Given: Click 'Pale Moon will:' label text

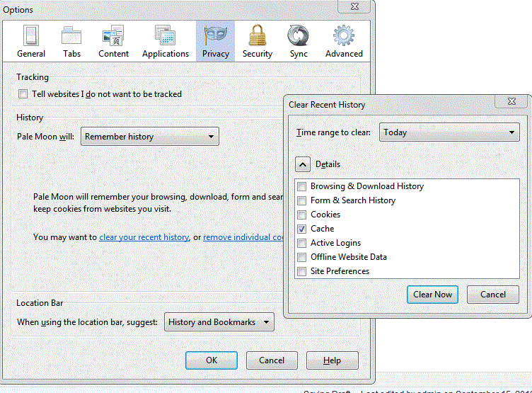Looking at the screenshot, I should click(45, 137).
